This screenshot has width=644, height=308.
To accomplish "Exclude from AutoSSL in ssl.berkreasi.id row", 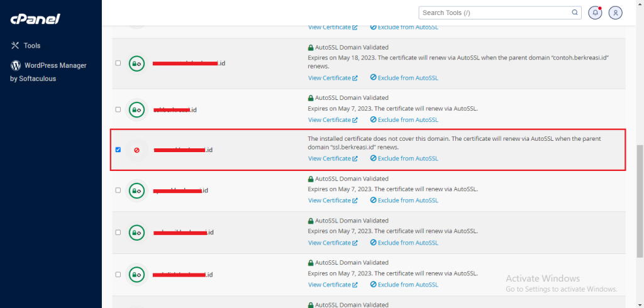I will coord(404,158).
